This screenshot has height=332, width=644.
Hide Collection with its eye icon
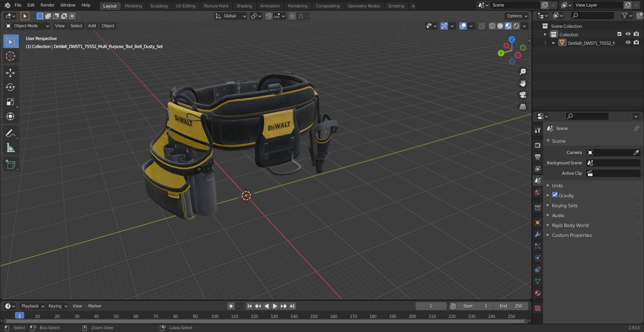pos(628,34)
